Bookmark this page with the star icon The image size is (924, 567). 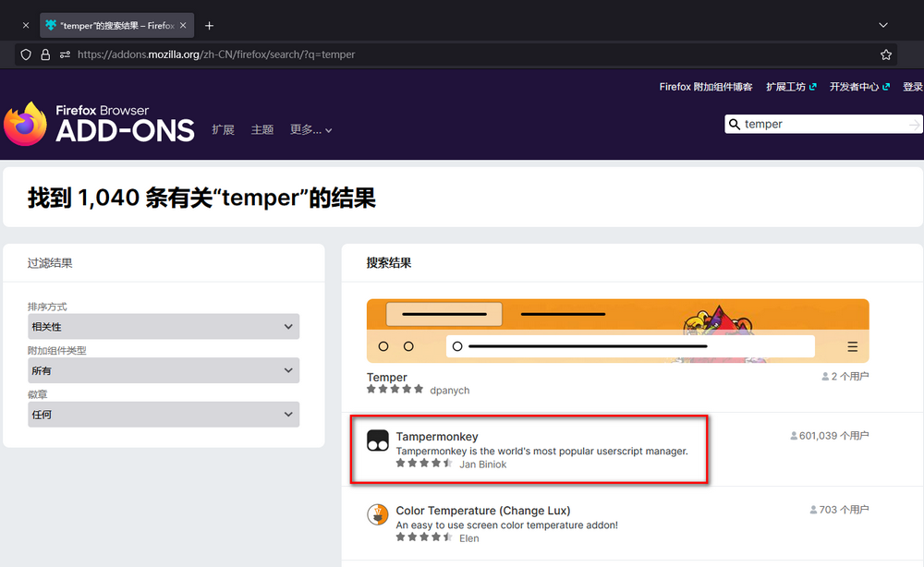point(886,54)
